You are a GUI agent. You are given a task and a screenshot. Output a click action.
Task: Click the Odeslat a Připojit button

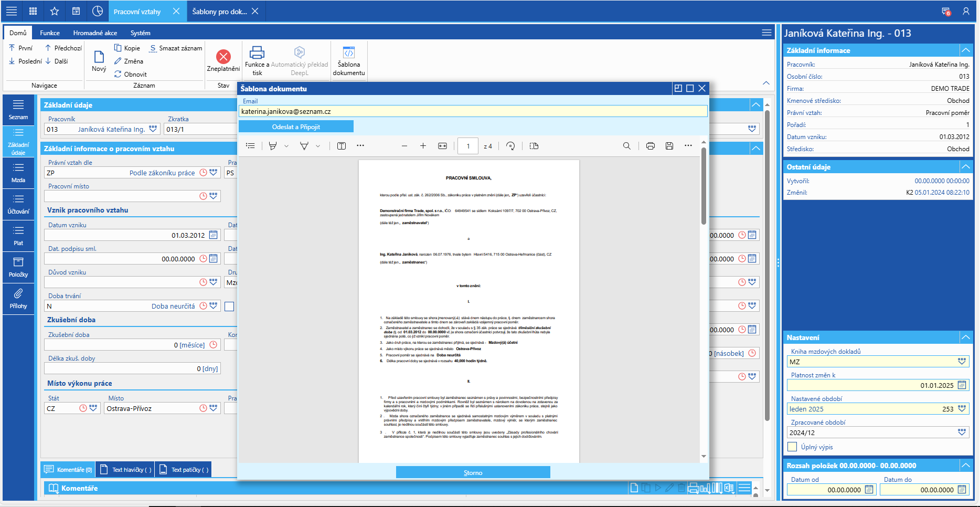point(296,126)
